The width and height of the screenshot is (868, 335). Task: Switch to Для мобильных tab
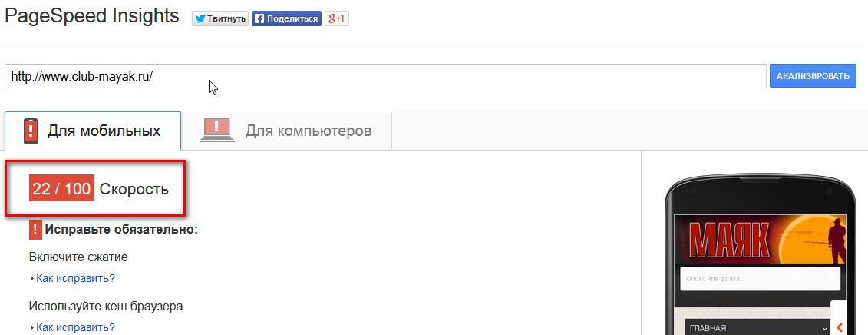coord(93,131)
